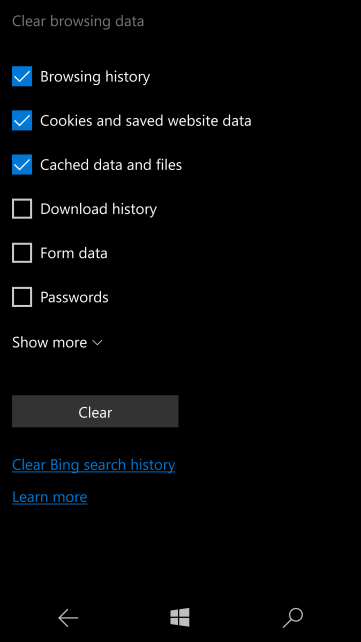Select the Form data label text

tap(74, 253)
